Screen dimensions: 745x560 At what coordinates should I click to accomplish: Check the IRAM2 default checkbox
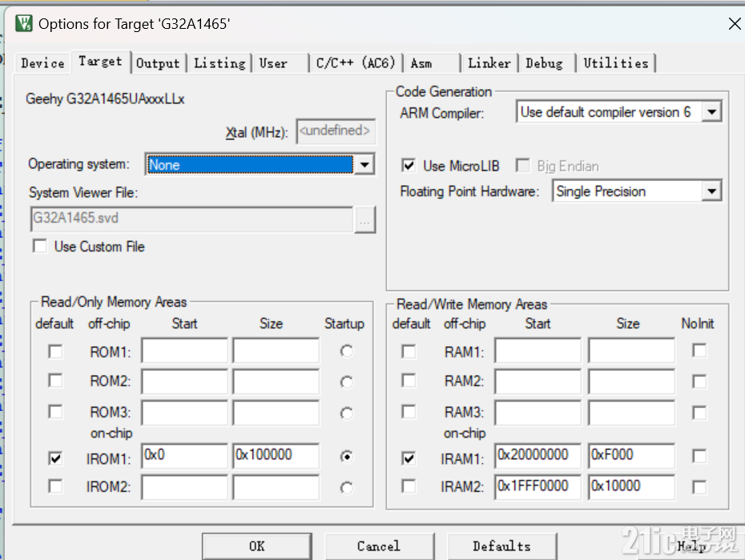pyautogui.click(x=409, y=486)
